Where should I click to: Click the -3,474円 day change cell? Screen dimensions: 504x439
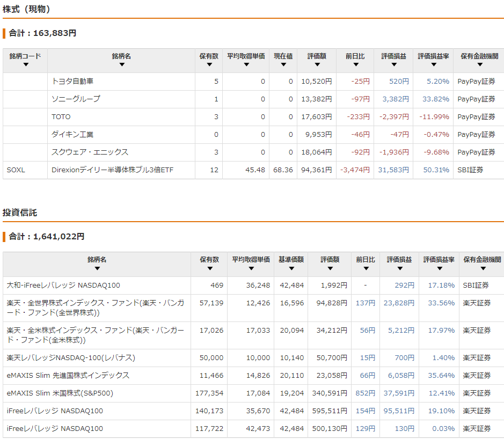click(355, 170)
